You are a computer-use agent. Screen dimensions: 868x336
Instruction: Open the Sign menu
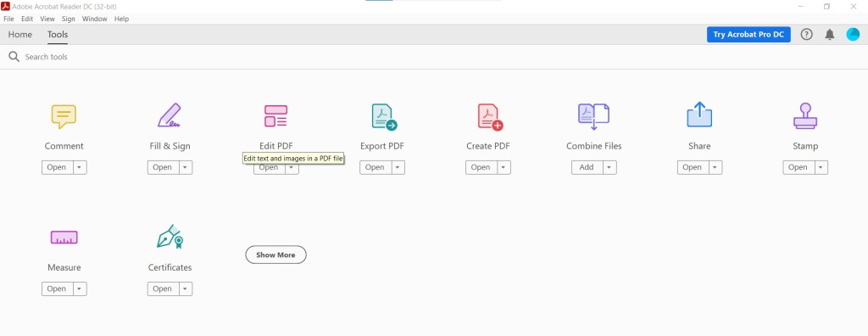68,19
